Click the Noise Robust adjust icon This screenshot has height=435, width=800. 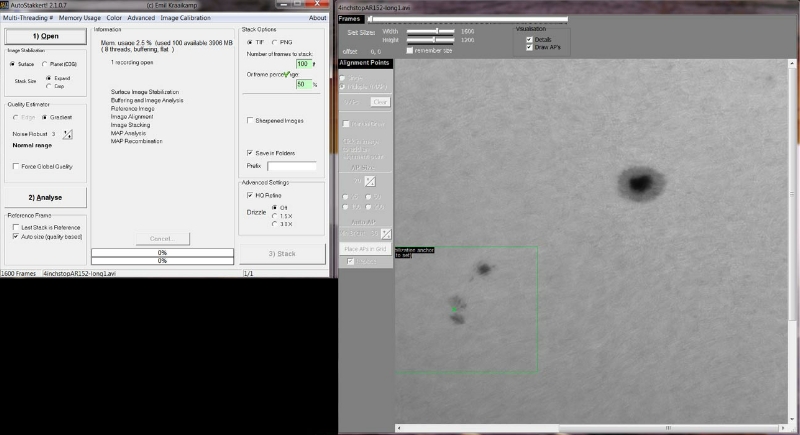click(68, 132)
